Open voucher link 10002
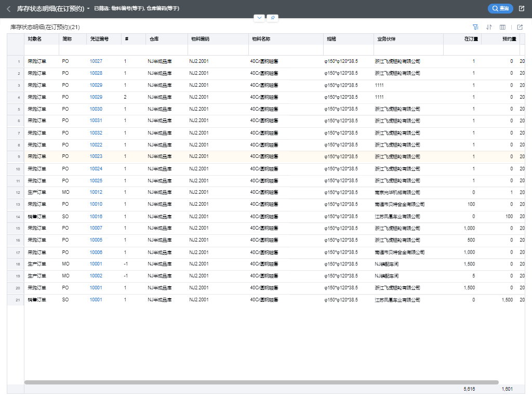 click(x=96, y=276)
